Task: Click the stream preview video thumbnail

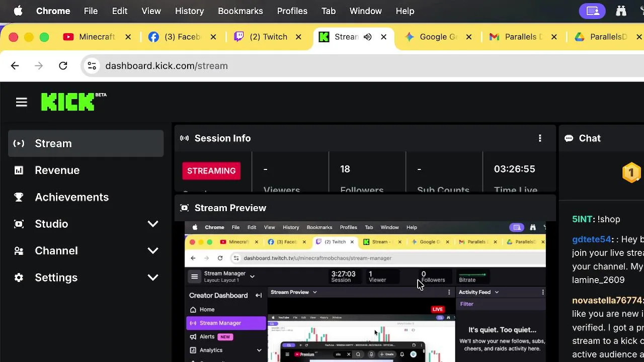Action: coord(365,292)
